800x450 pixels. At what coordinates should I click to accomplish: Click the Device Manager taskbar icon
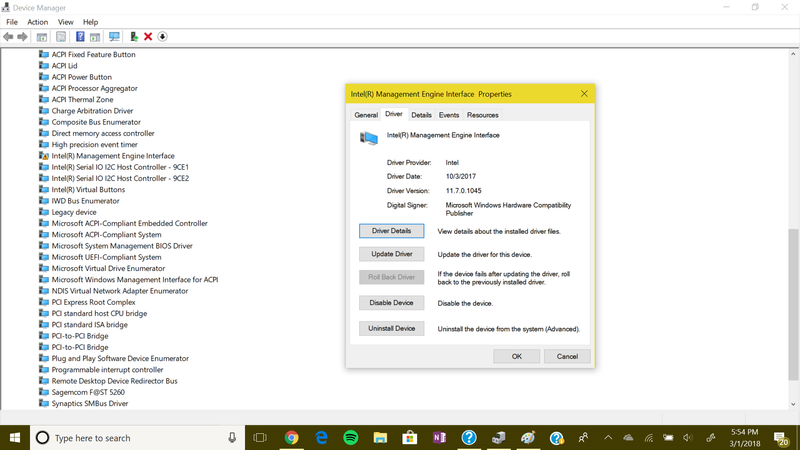pyautogui.click(x=498, y=438)
